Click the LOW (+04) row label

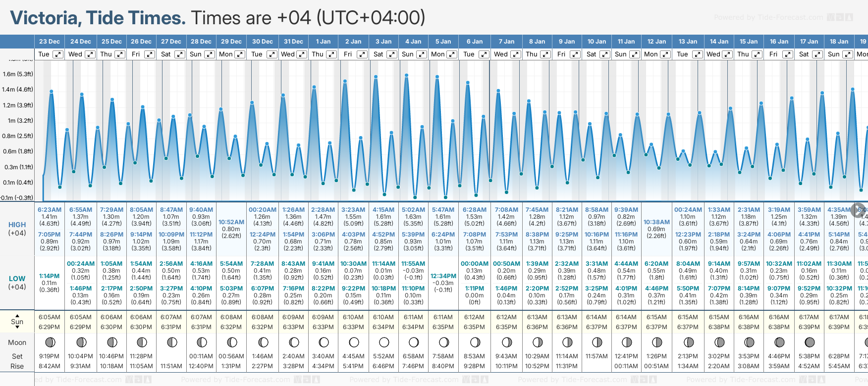[17, 283]
